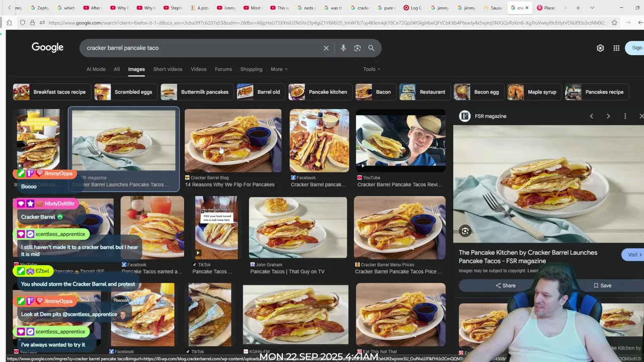Screen dimensions: 644x362
Task: Open the Google apps grid
Action: point(616,48)
